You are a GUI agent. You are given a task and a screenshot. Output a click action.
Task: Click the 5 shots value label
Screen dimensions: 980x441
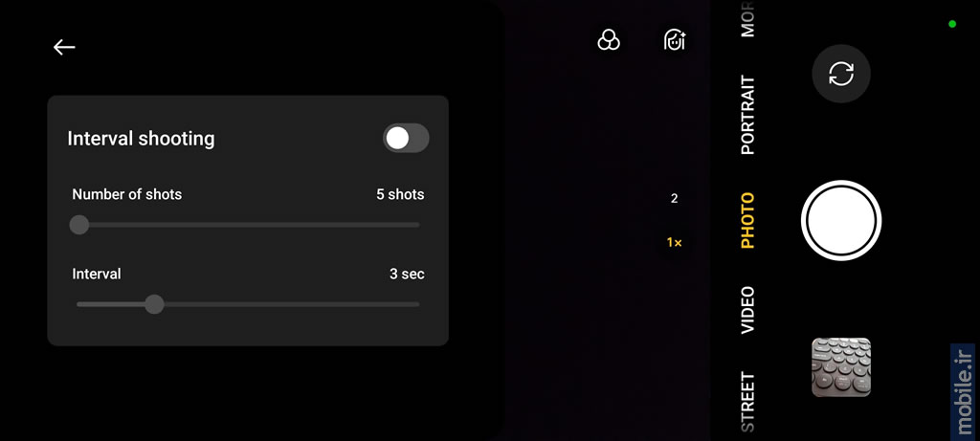400,194
